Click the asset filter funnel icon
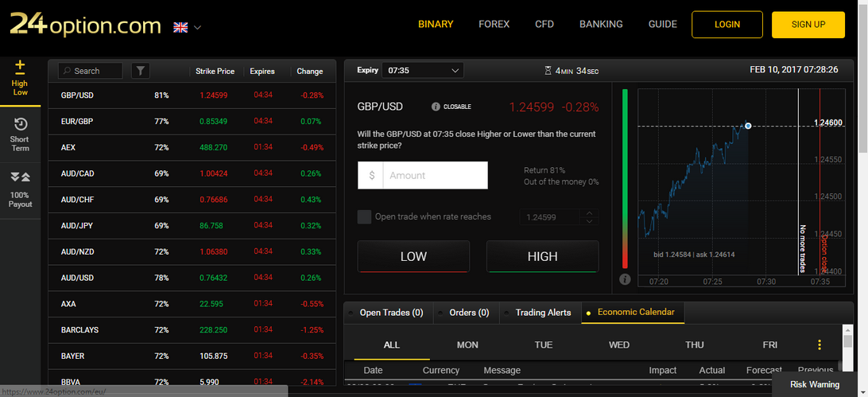This screenshot has width=868, height=397. point(141,71)
